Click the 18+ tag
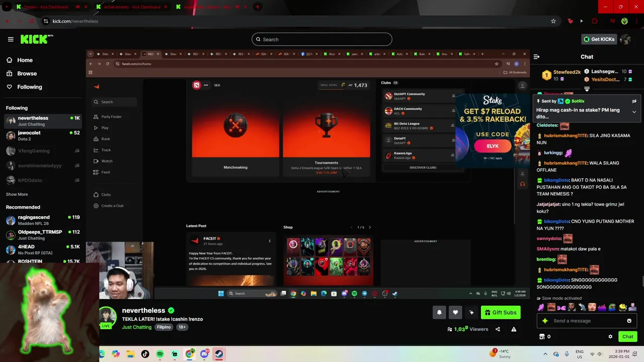Image resolution: width=644 pixels, height=362 pixels. pyautogui.click(x=182, y=327)
